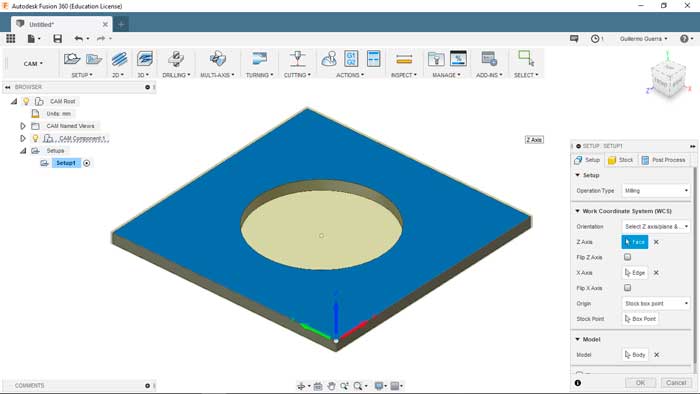Viewport: 700px width, 394px height.
Task: Toggle the Flip X Axis checkbox
Action: (x=627, y=288)
